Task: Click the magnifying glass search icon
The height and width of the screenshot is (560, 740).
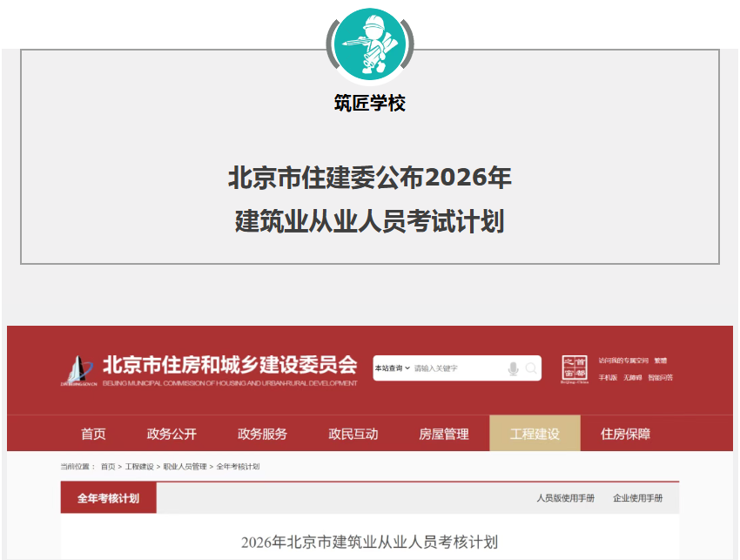Action: (x=531, y=369)
